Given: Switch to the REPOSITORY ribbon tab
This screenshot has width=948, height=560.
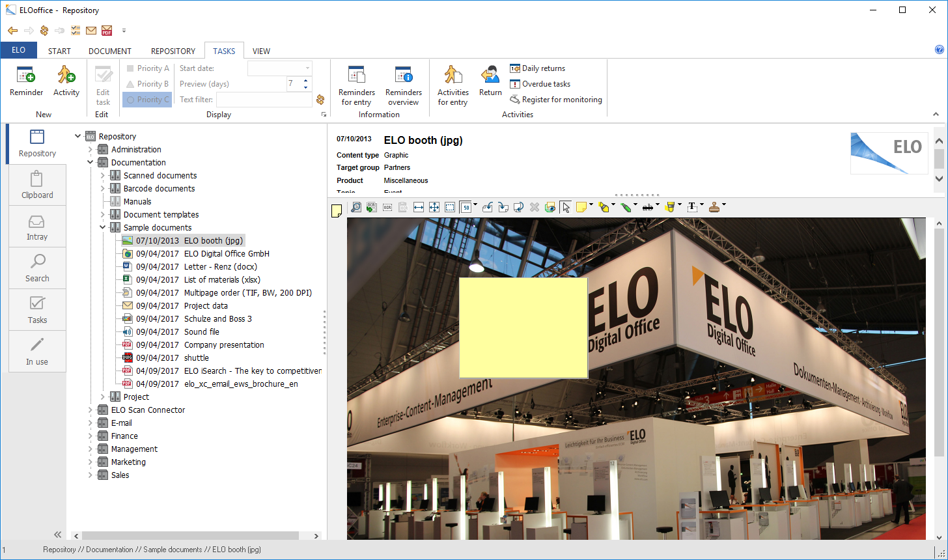Looking at the screenshot, I should (x=173, y=51).
